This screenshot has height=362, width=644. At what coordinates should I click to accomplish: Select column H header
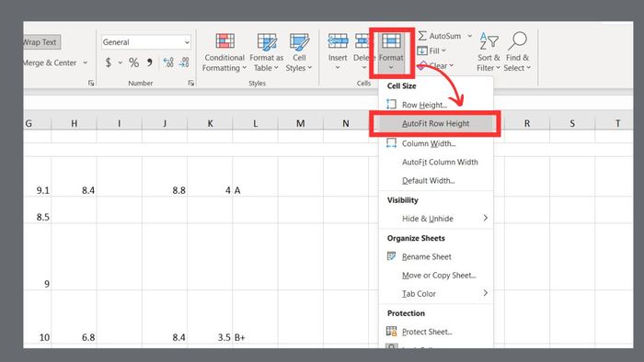[x=74, y=123]
